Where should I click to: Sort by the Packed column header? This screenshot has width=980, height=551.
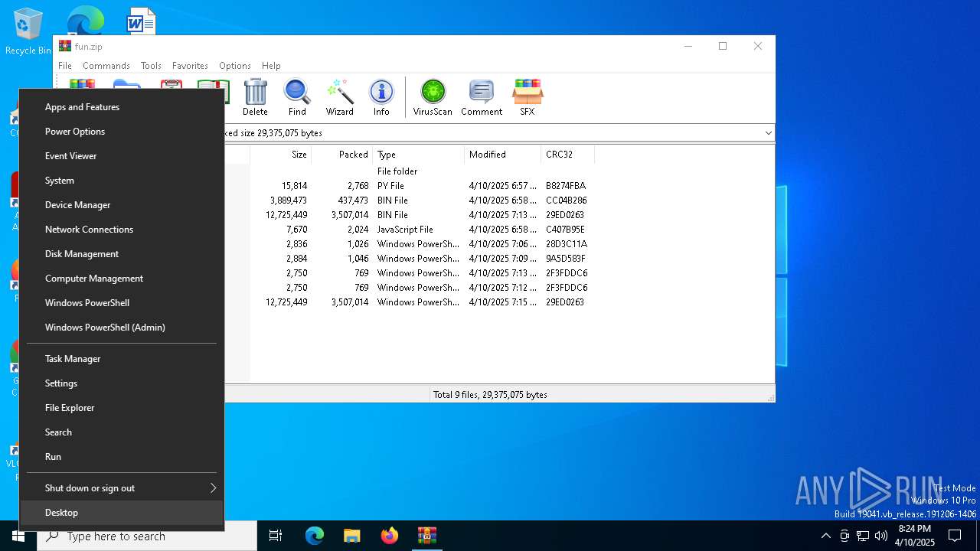coord(341,155)
